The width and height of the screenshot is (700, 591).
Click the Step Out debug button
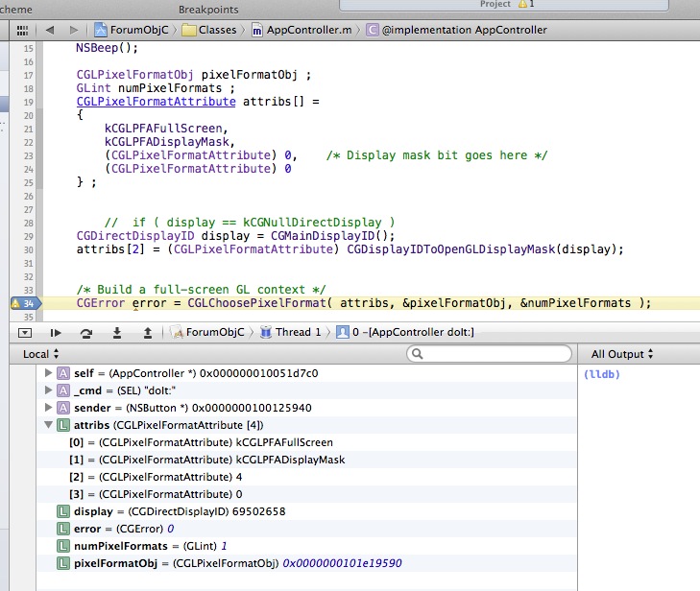click(x=148, y=332)
